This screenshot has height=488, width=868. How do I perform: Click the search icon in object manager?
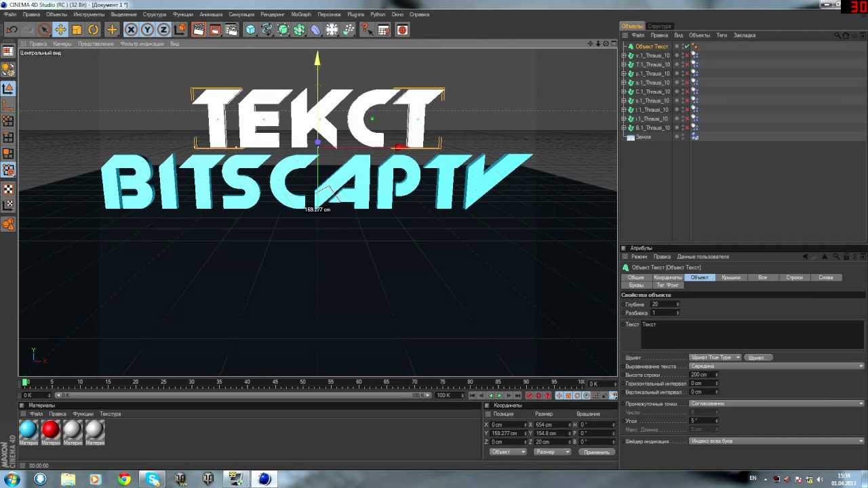(837, 35)
